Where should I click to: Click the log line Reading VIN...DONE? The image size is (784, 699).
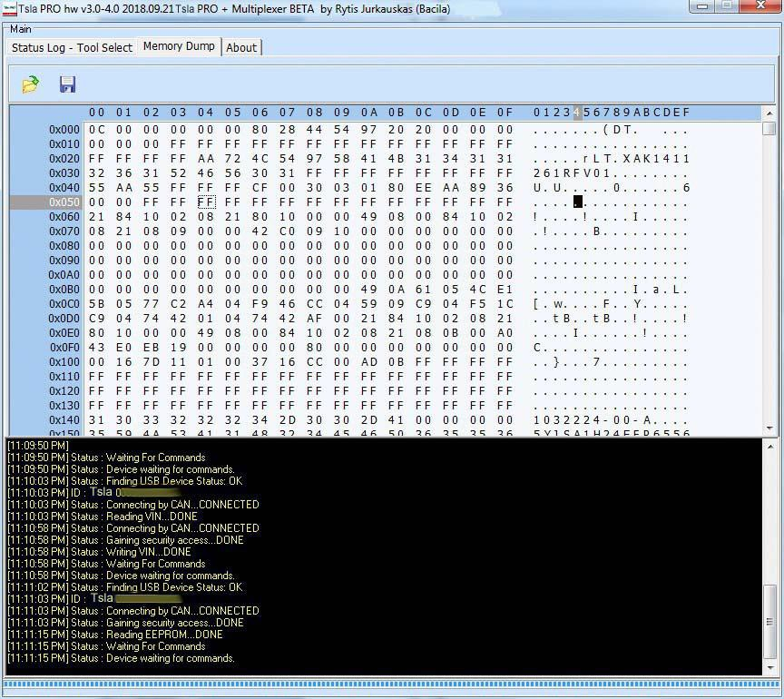coord(103,517)
